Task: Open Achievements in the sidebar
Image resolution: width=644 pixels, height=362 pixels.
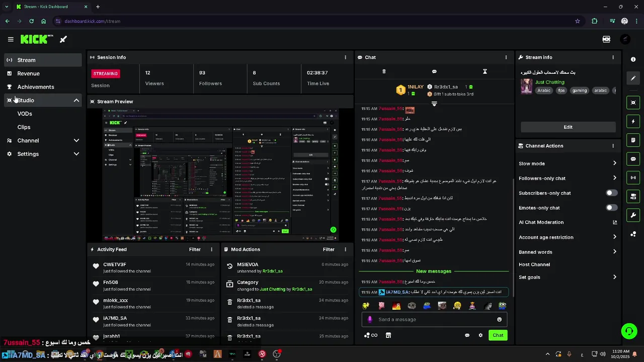Action: coord(43,87)
